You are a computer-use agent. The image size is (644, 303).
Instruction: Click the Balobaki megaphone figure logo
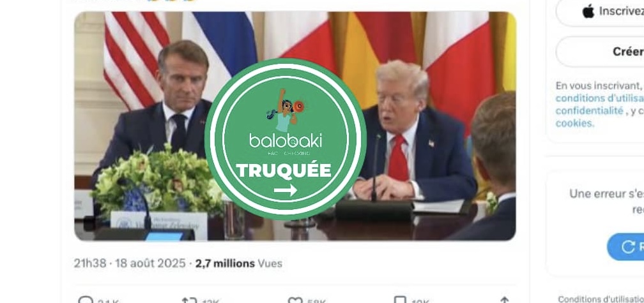[x=285, y=110]
